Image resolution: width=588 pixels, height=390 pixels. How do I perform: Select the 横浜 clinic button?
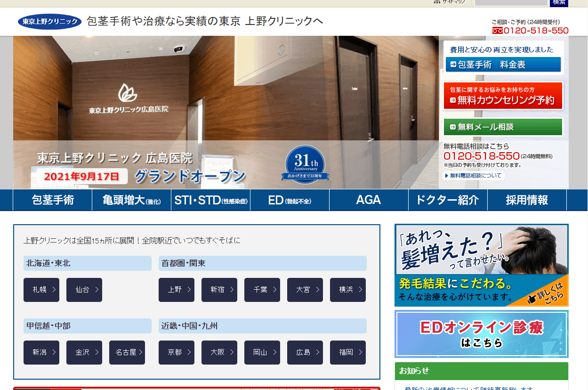(x=348, y=290)
